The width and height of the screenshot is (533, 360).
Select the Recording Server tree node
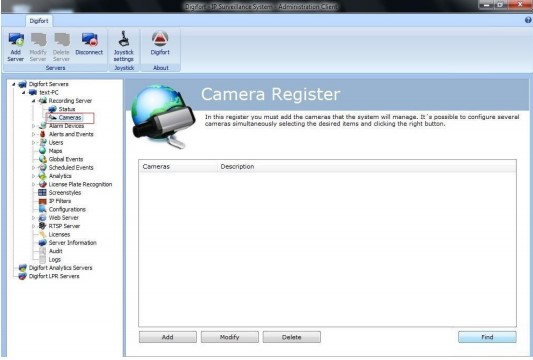pos(70,101)
